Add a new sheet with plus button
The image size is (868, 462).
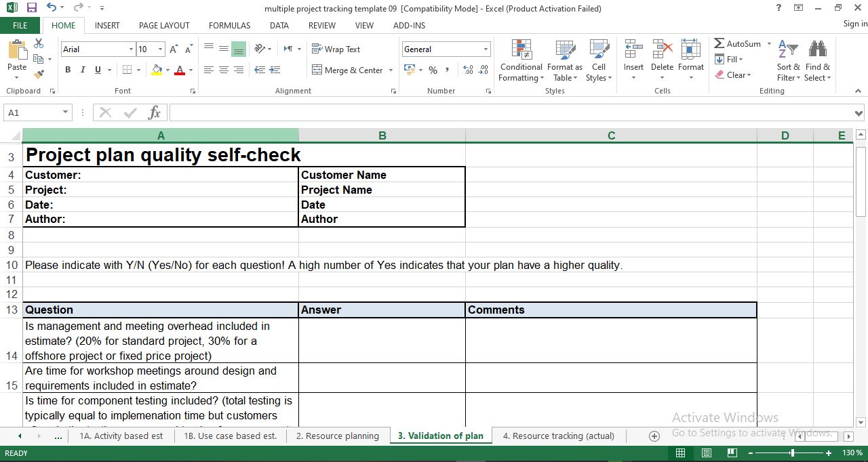tap(654, 436)
